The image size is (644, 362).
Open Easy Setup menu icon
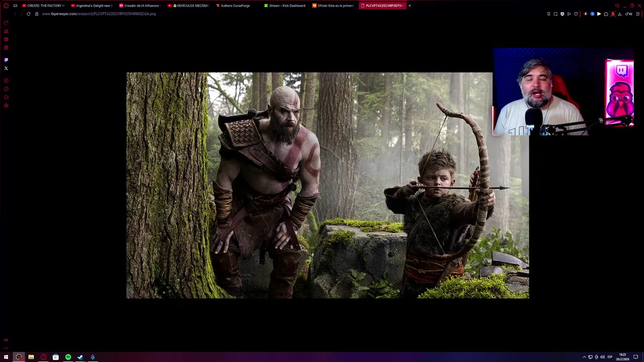(x=637, y=14)
